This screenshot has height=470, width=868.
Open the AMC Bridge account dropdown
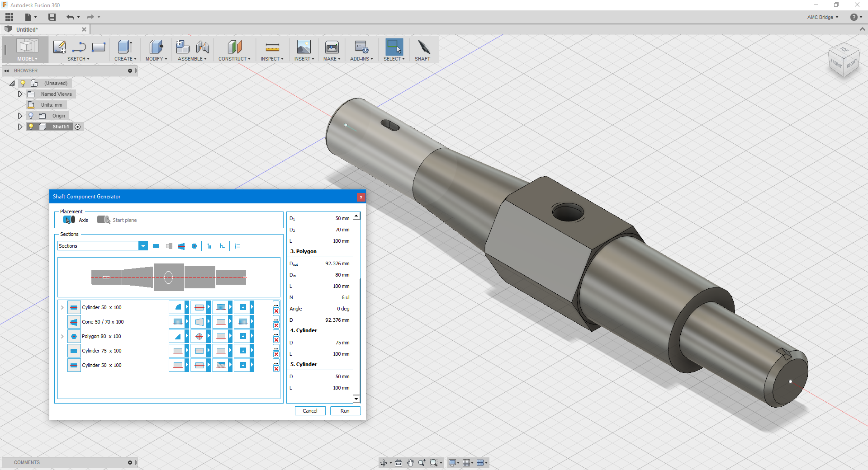pyautogui.click(x=823, y=17)
